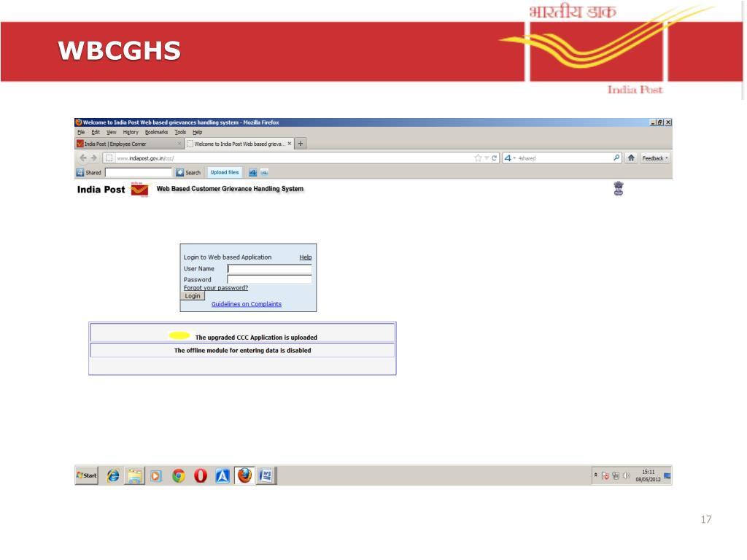Click the show desktop tray icon

pyautogui.click(x=667, y=475)
